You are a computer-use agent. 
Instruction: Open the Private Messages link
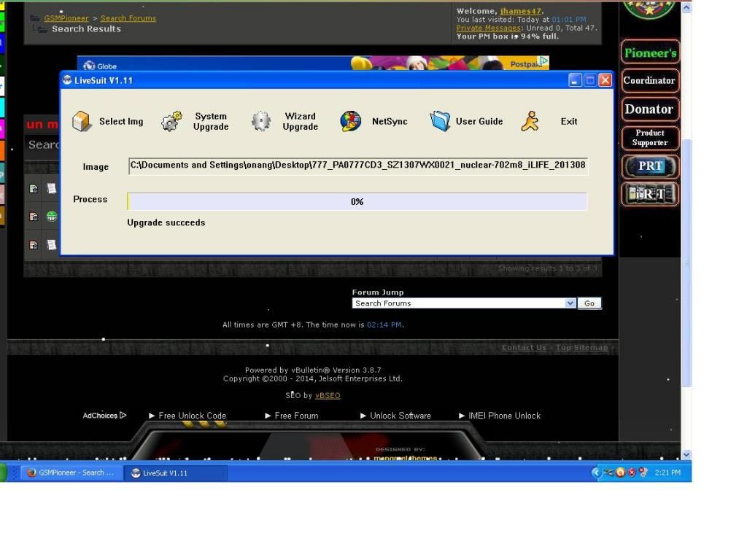click(489, 28)
